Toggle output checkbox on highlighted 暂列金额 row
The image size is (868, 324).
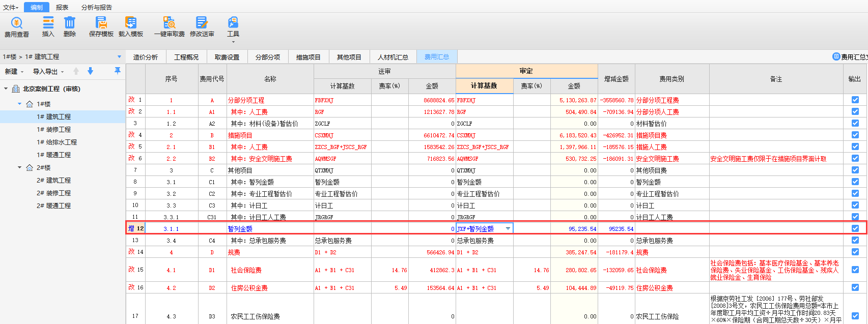[x=855, y=228]
